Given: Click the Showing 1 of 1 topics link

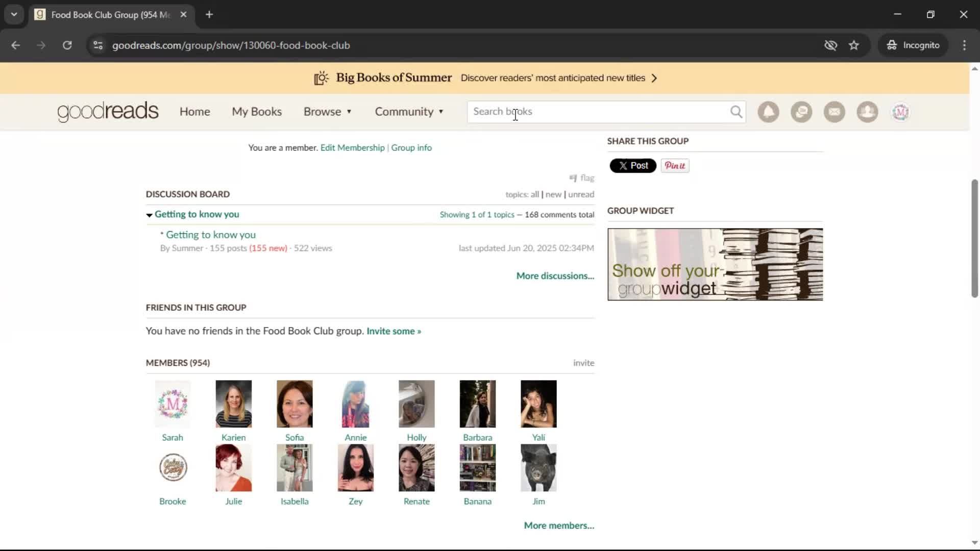Looking at the screenshot, I should pos(477,215).
